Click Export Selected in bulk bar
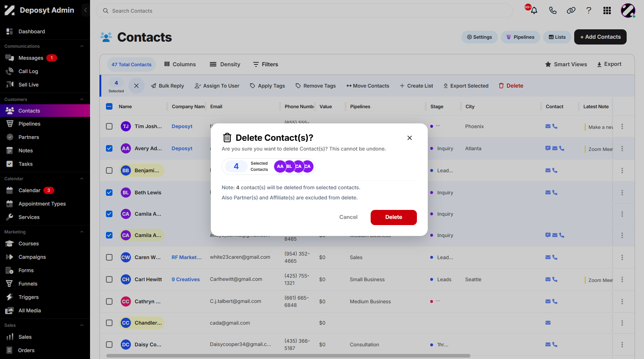The image size is (644, 359). click(x=466, y=86)
